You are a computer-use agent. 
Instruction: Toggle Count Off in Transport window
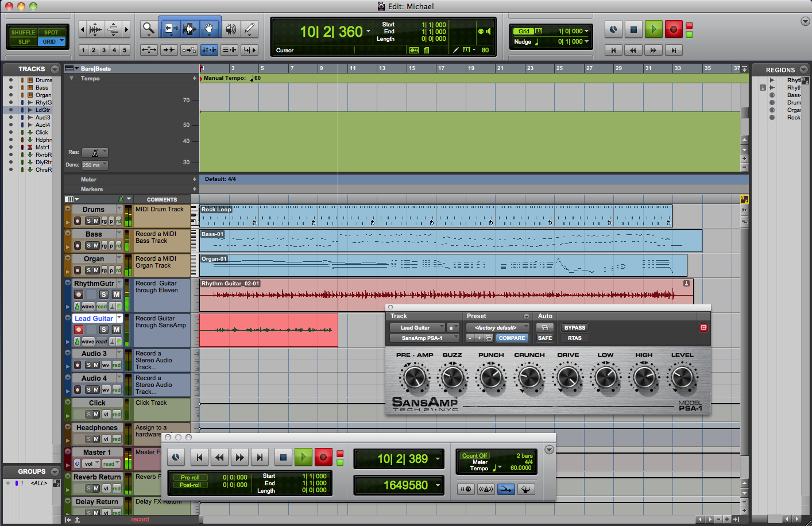(474, 455)
